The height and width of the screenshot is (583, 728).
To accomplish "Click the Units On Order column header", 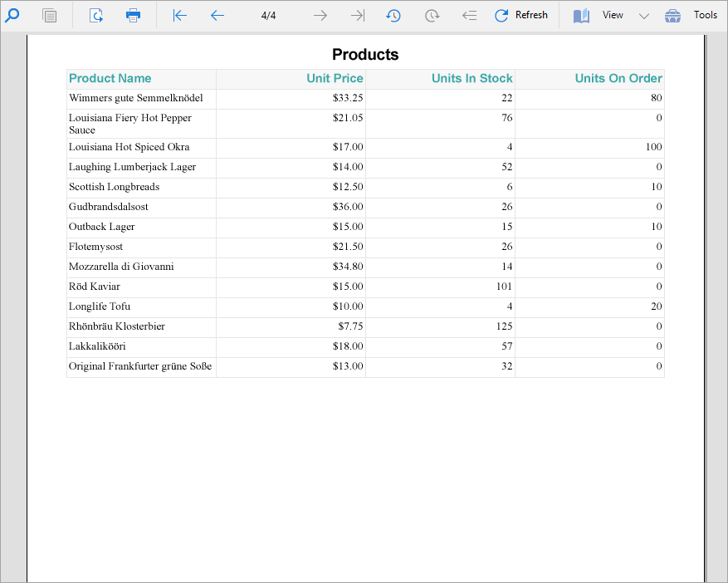I will pos(589,79).
